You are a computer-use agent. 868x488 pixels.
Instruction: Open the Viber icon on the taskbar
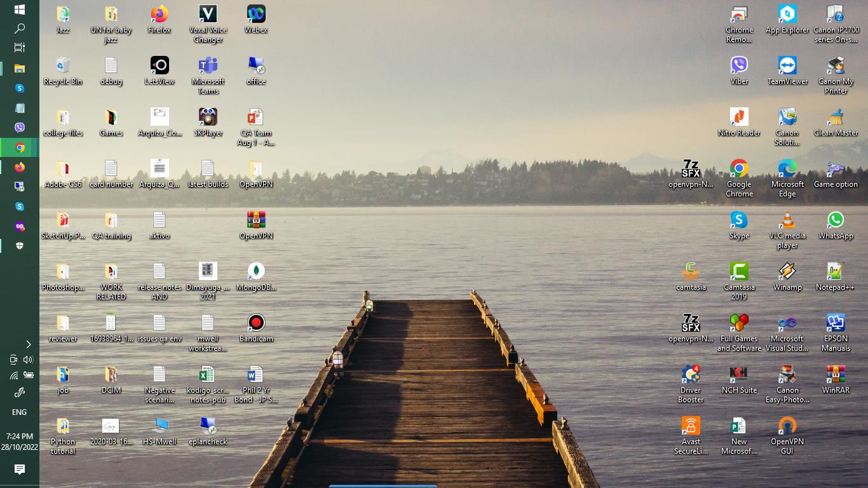click(x=20, y=128)
